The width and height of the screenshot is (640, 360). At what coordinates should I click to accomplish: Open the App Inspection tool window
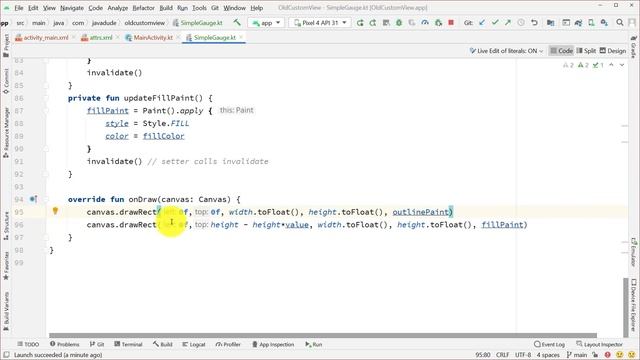[273, 344]
